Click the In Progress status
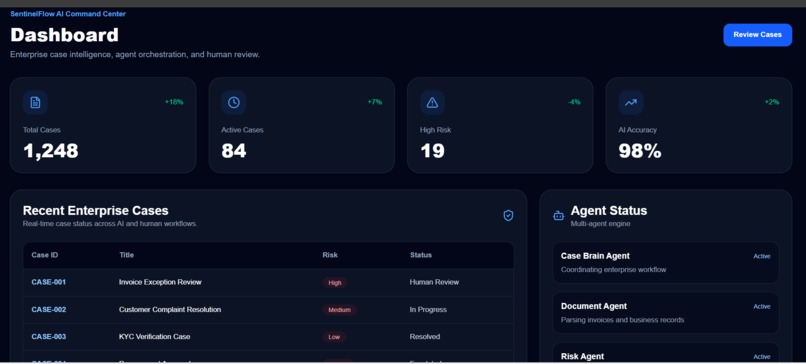806x364 pixels. coord(428,310)
